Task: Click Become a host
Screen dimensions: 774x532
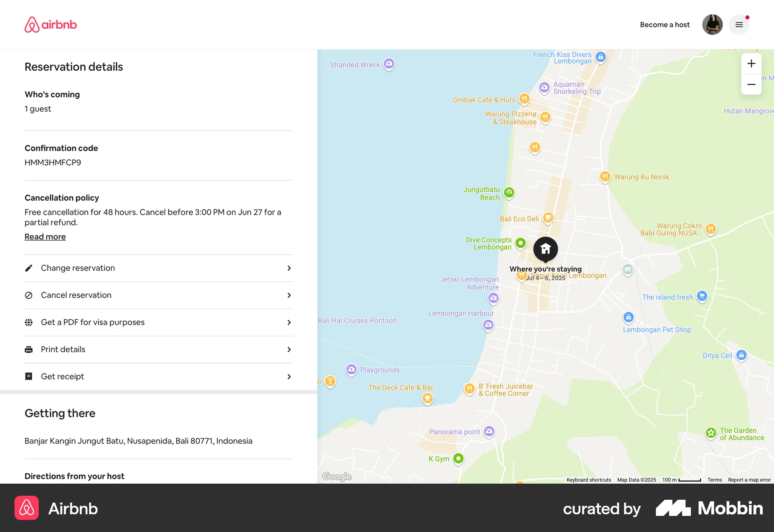Action: click(x=664, y=25)
